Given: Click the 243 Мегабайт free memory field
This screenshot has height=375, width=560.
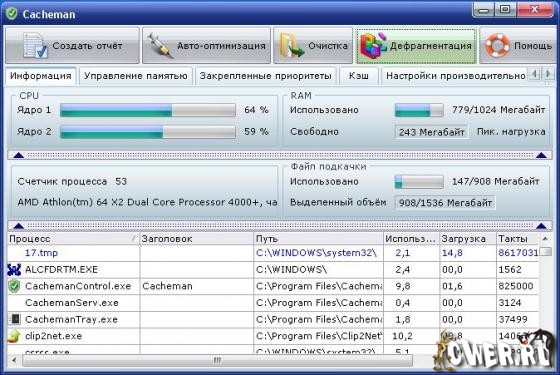Looking at the screenshot, I should coord(431,132).
